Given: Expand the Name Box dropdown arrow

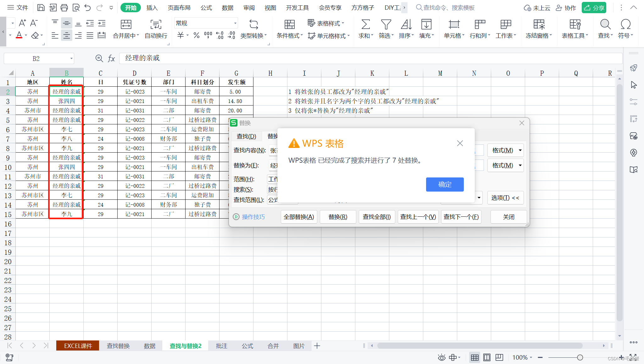Looking at the screenshot, I should [71, 58].
